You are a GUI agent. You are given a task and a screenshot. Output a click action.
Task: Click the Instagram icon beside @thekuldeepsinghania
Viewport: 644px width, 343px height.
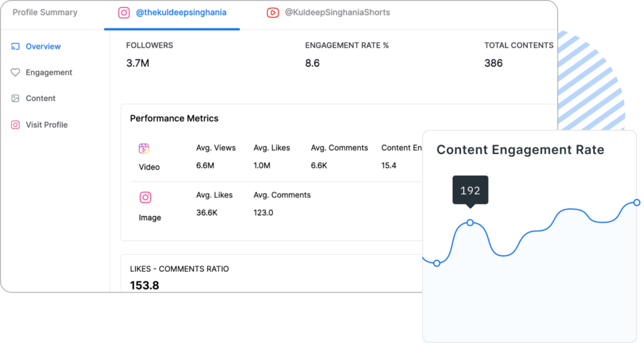(124, 13)
